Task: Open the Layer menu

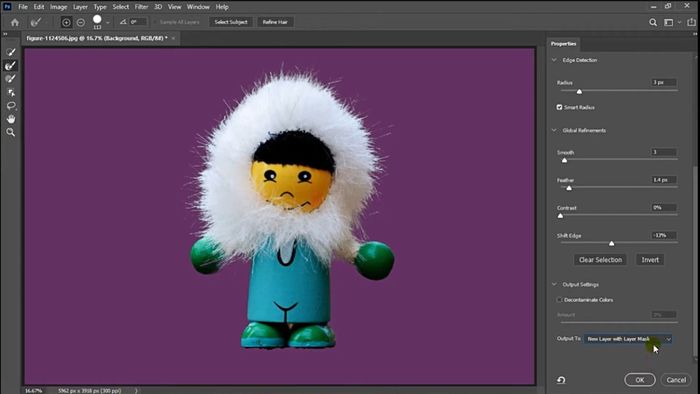Action: pyautogui.click(x=80, y=7)
